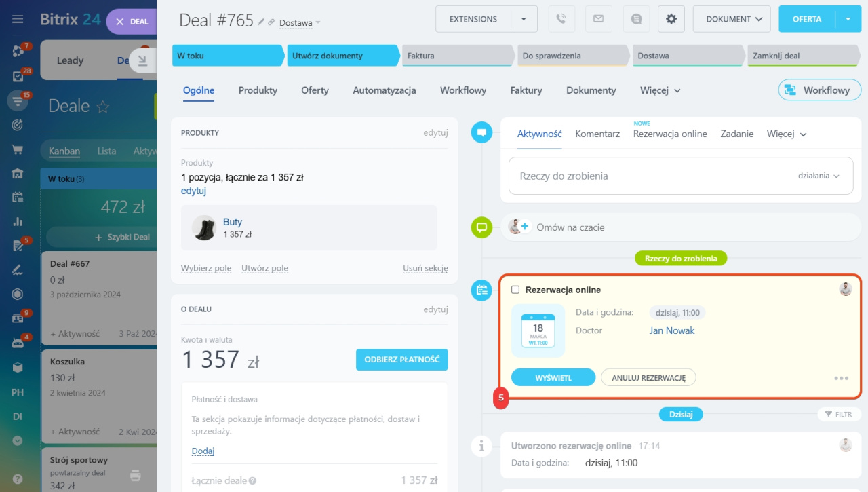
Task: Select the Faktura pipeline stage
Action: pos(456,56)
